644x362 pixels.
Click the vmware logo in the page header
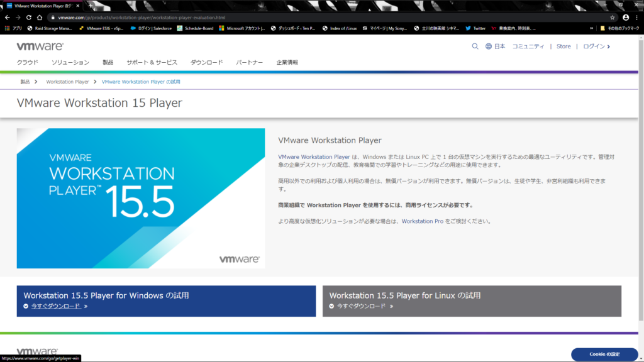click(40, 46)
